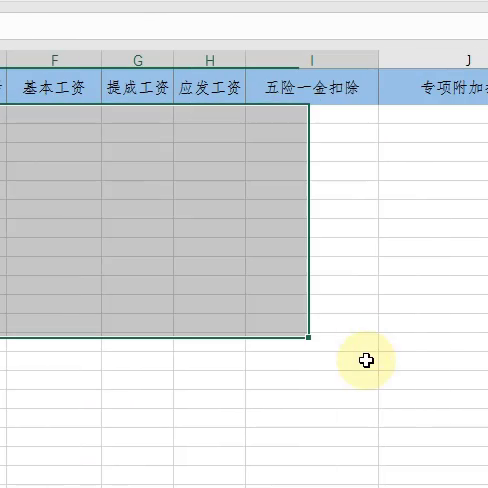Select column I header
The image size is (488, 488).
pyautogui.click(x=312, y=60)
